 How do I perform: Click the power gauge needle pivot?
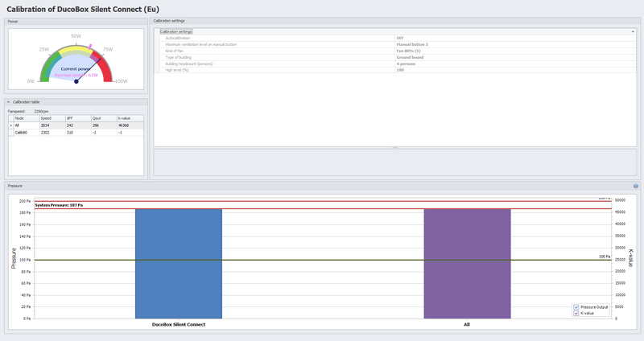[x=76, y=81]
